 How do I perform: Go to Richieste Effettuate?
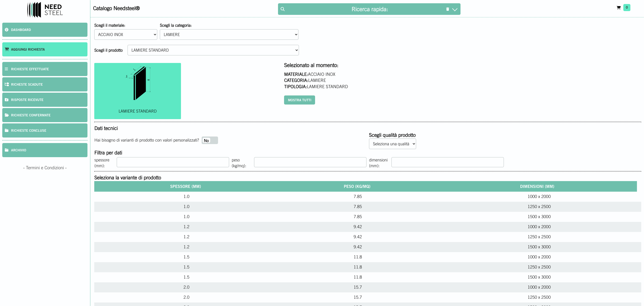[x=45, y=69]
